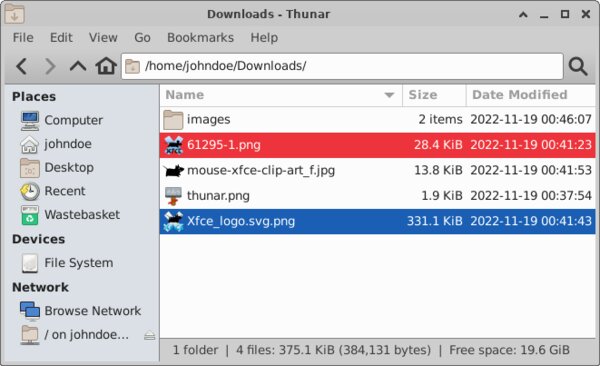Image resolution: width=600 pixels, height=366 pixels.
Task: Open parent folder with the up arrow
Action: [78, 66]
